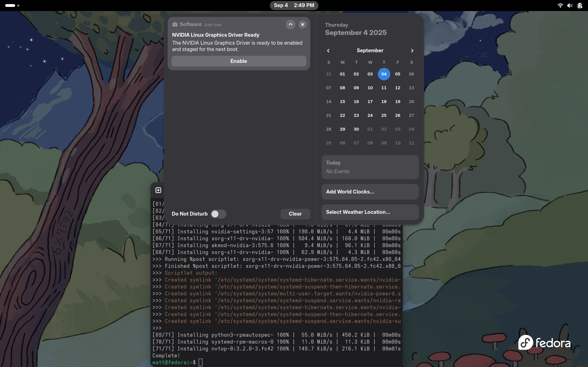Select today's date 04 in calendar
This screenshot has width=588, height=367.
pos(384,74)
